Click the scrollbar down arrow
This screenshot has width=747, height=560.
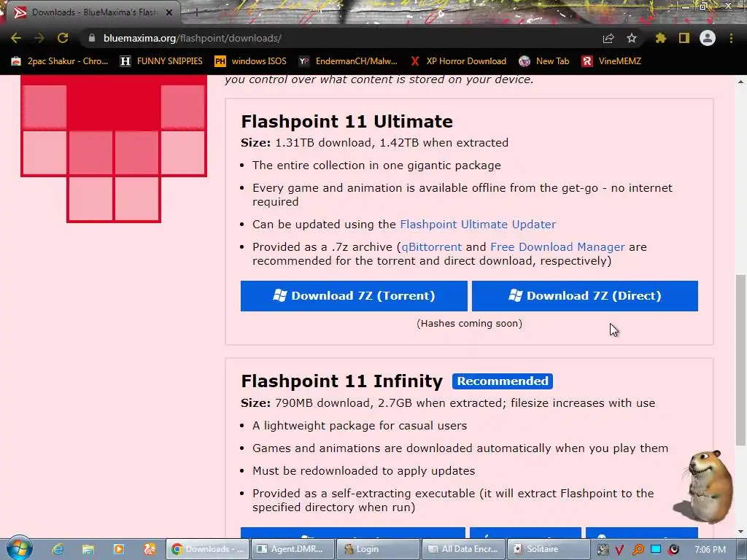pyautogui.click(x=741, y=532)
